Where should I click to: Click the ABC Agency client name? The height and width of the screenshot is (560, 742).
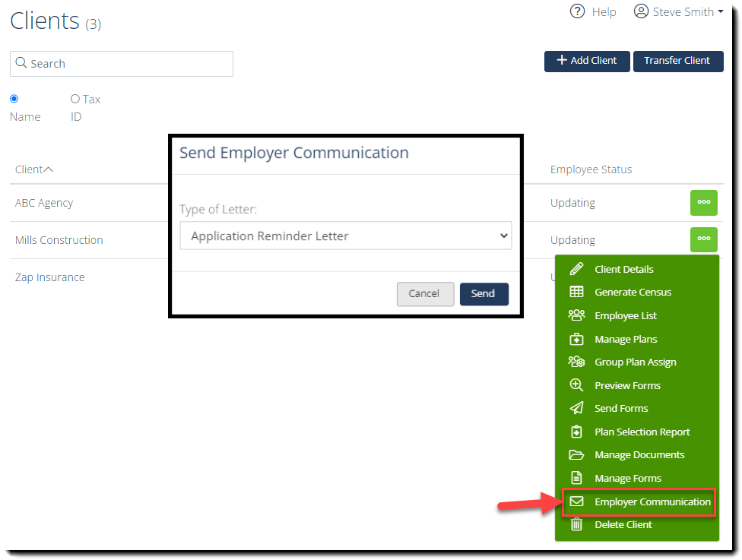(44, 203)
